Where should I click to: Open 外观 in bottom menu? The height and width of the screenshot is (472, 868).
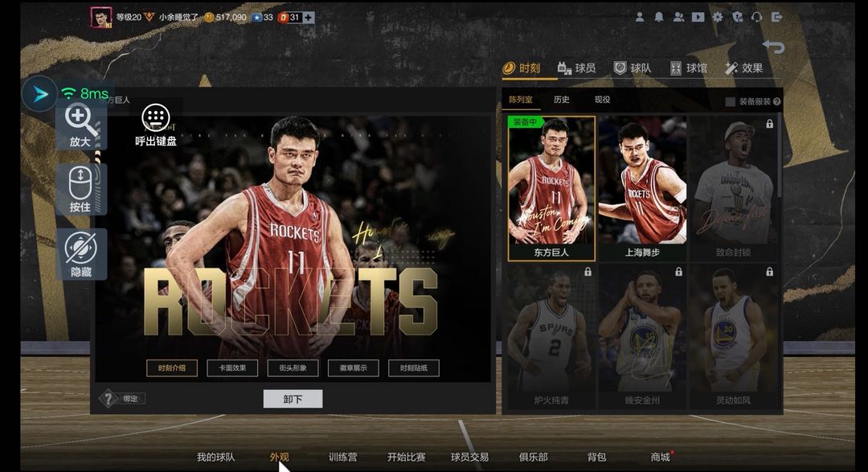(280, 457)
